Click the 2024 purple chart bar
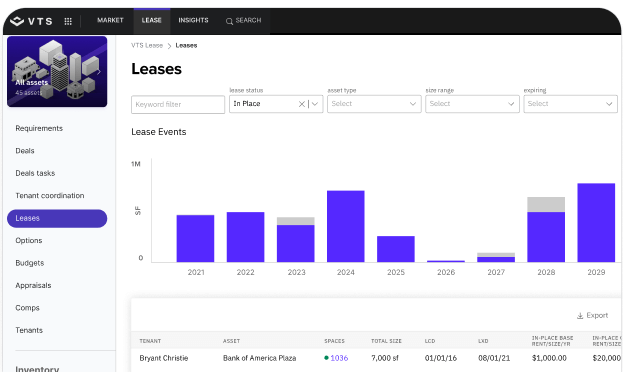The width and height of the screenshot is (623, 372). [x=346, y=226]
